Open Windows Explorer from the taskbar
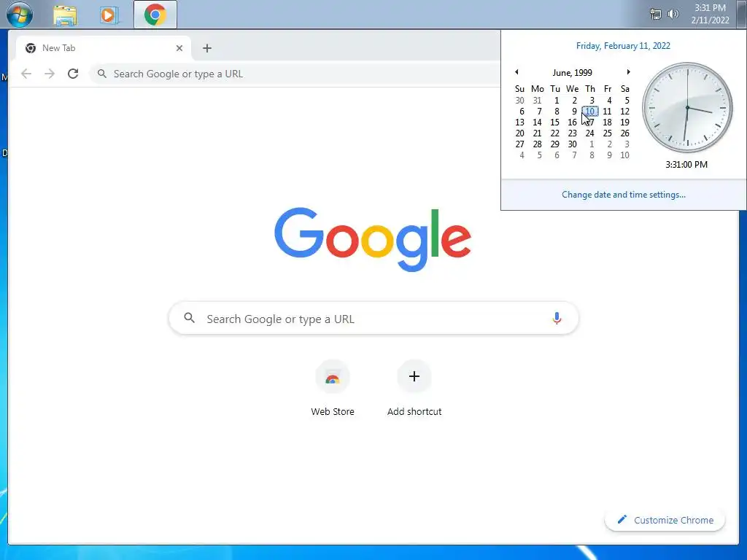747x560 pixels. tap(65, 15)
